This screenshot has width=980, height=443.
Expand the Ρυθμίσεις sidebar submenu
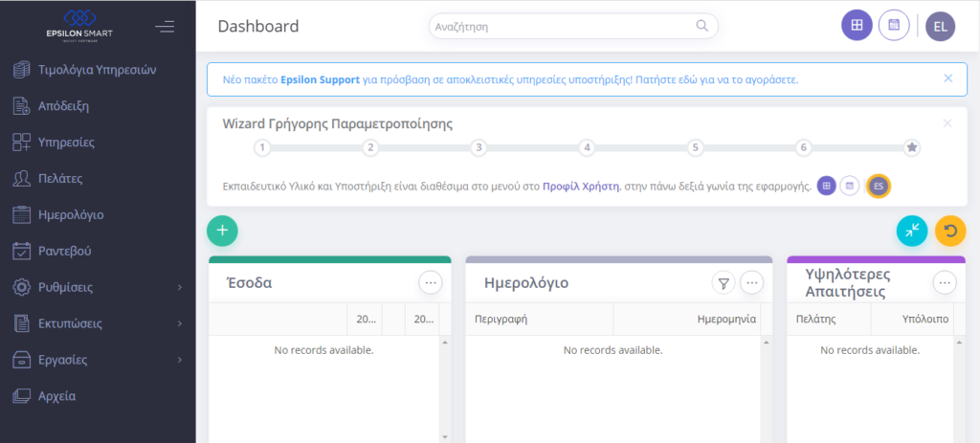click(x=180, y=288)
